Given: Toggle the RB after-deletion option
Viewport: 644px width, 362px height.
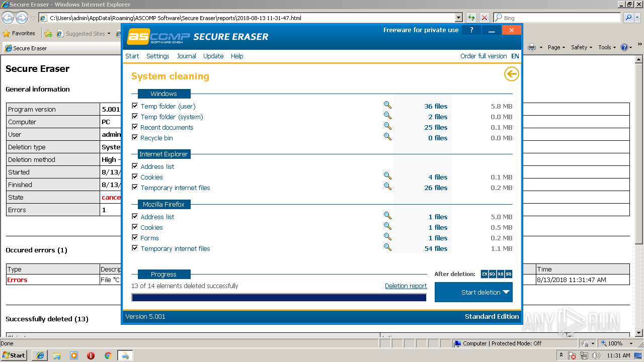Looking at the screenshot, I should (501, 274).
